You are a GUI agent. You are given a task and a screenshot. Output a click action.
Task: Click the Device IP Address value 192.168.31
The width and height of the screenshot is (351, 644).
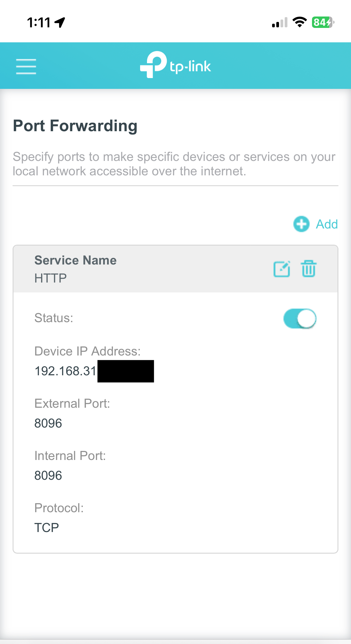(x=65, y=371)
